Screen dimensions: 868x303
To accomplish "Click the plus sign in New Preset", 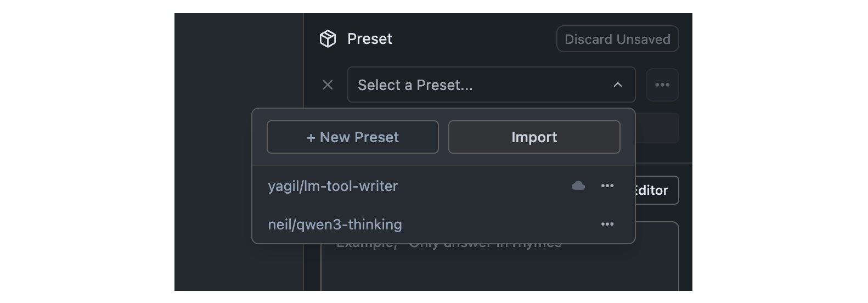I will point(311,138).
